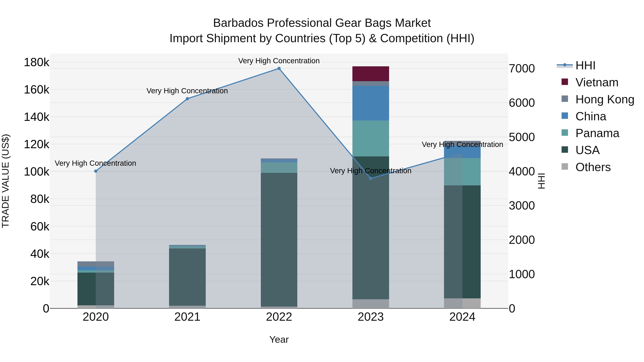Click the Others segment of 2023 bar
Screen dimensions: 644x362
(371, 304)
